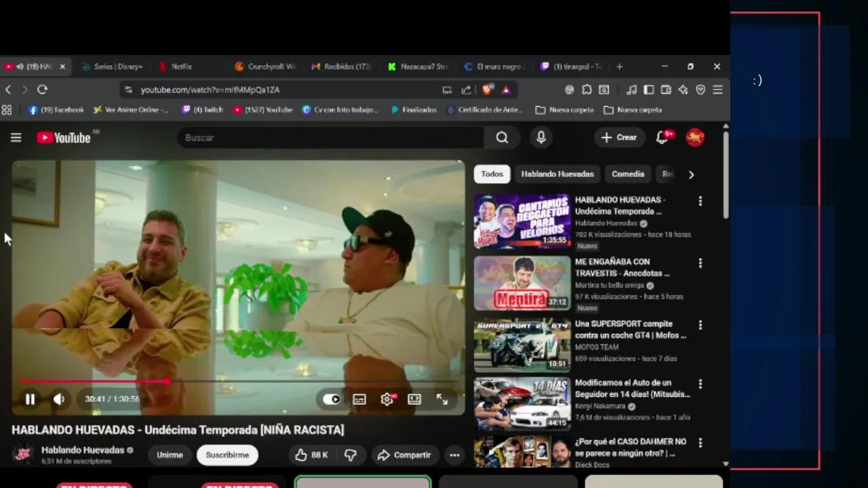Select the Hablando Huevadas filter chip
The height and width of the screenshot is (488, 868).
(557, 174)
